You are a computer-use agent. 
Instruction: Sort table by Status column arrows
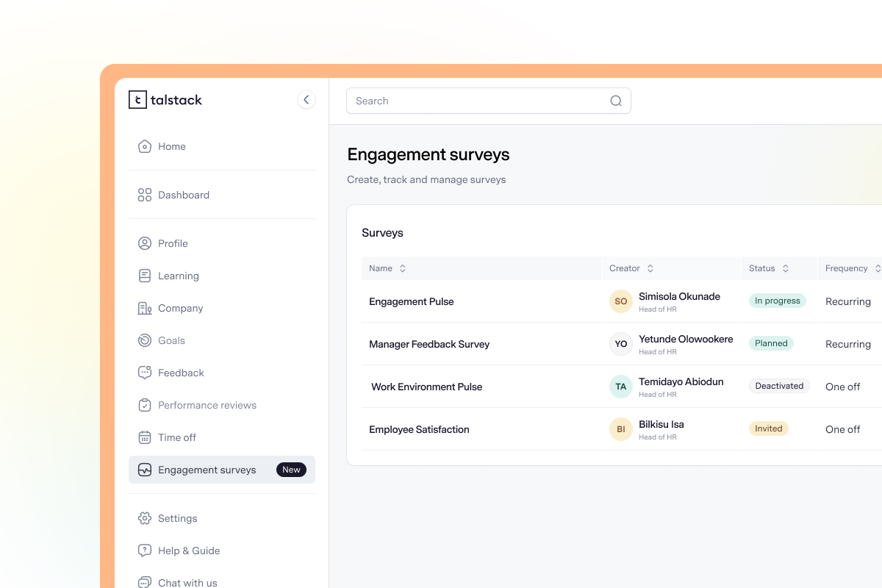785,268
